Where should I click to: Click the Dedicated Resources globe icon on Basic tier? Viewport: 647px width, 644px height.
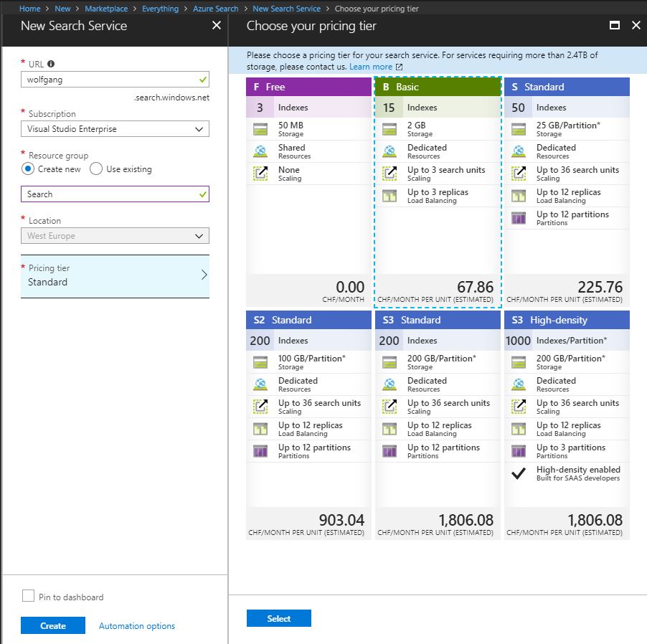(x=388, y=151)
